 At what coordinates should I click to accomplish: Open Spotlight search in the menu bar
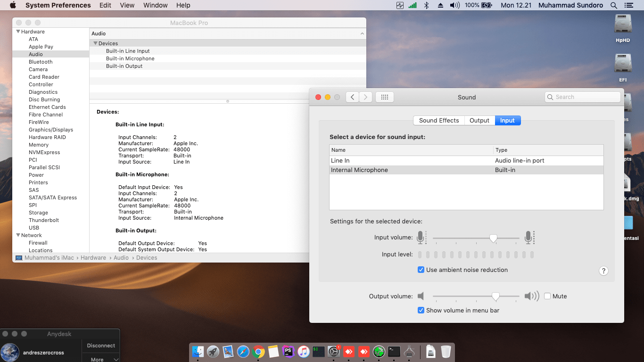[x=614, y=5]
